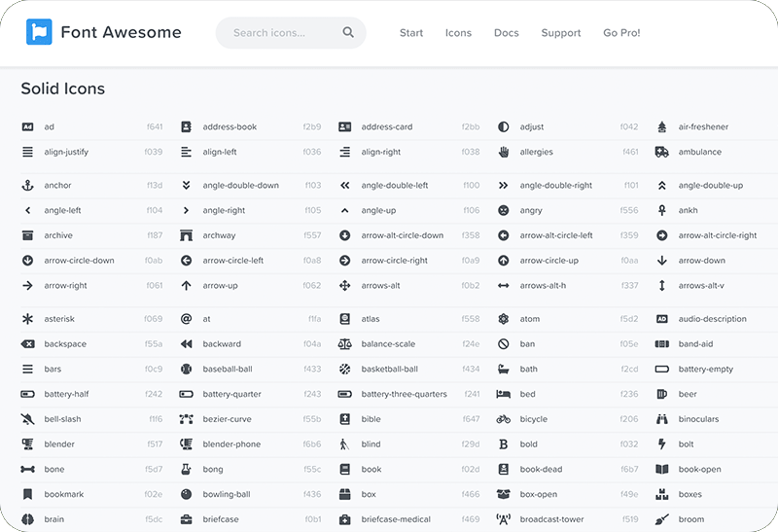This screenshot has width=778, height=532.
Task: Select the basketball-ball icon
Action: (x=345, y=369)
